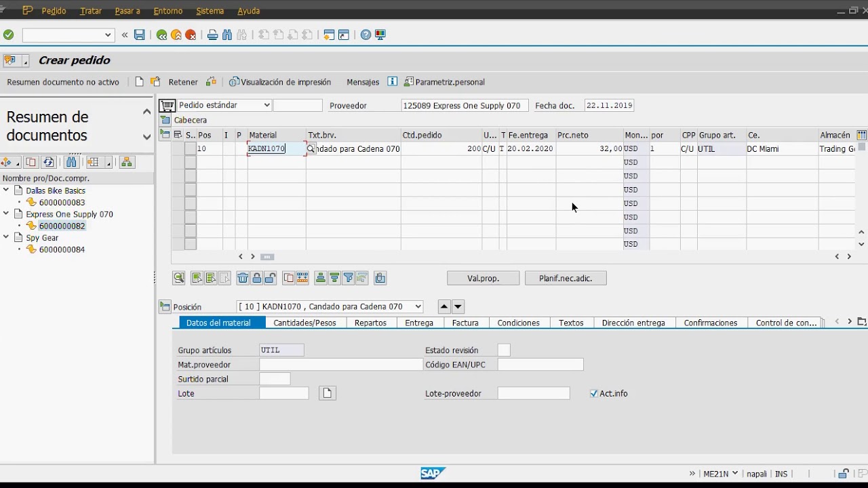This screenshot has width=868, height=488.
Task: Open the Entorno menu
Action: pyautogui.click(x=168, y=11)
